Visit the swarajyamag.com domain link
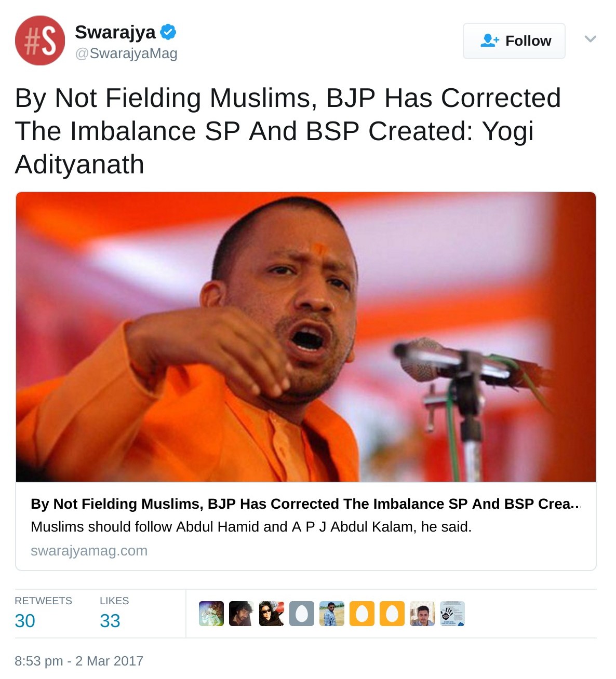The height and width of the screenshot is (679, 616). tap(89, 551)
